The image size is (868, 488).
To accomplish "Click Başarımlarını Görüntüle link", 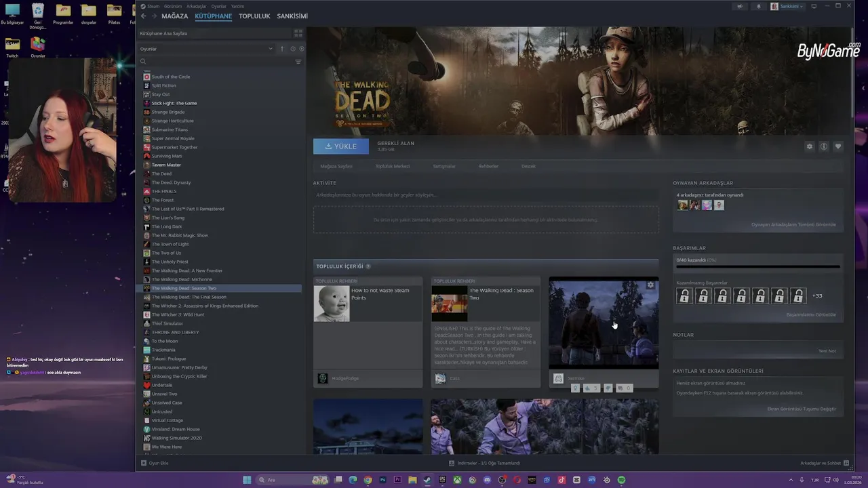I will pyautogui.click(x=811, y=314).
